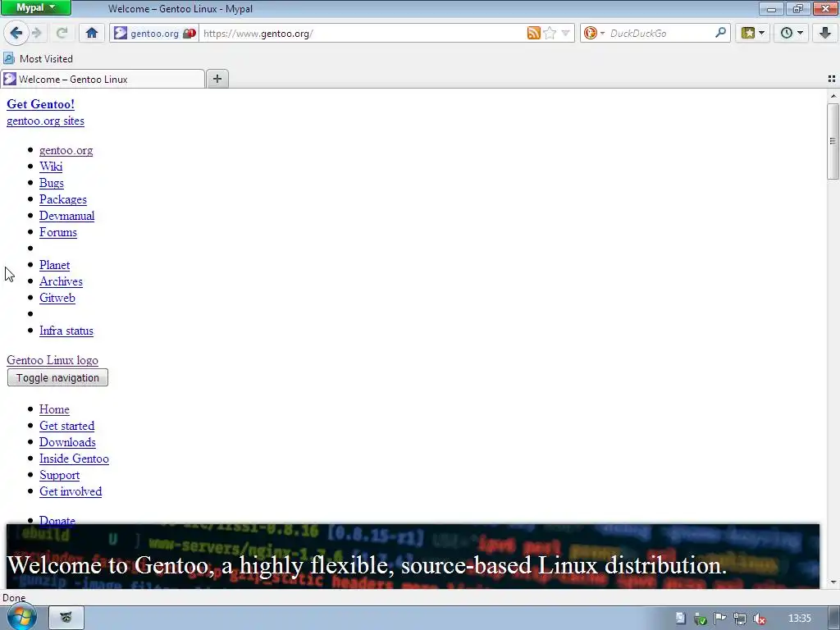This screenshot has height=630, width=840.
Task: Open the Inside Gentoo link
Action: coord(74,459)
